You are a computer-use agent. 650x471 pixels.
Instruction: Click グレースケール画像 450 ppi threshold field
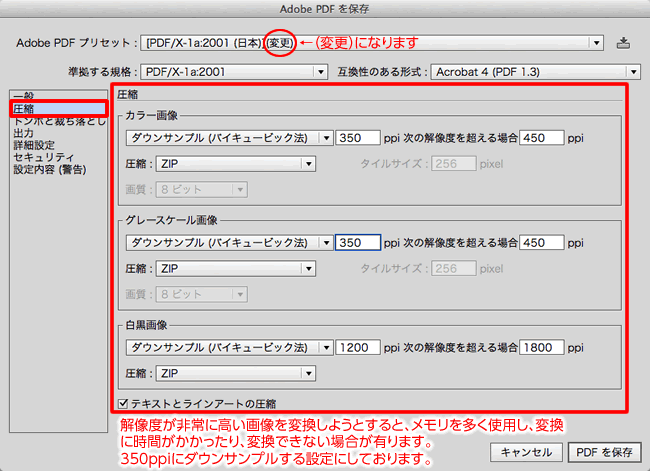point(542,243)
